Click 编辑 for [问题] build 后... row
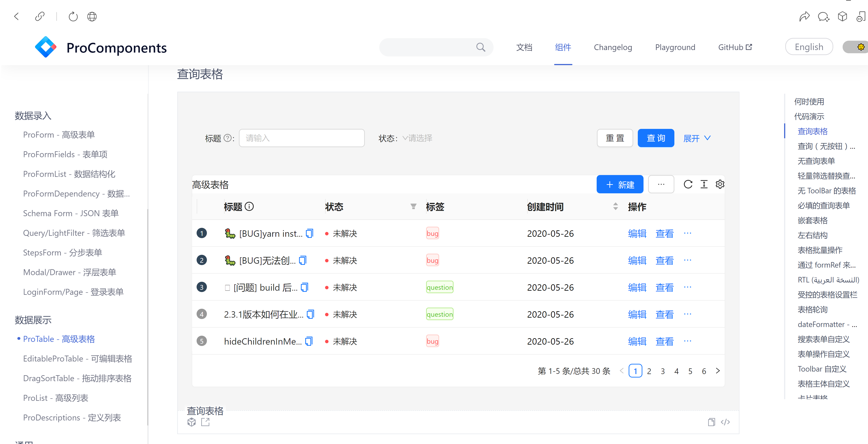The width and height of the screenshot is (868, 444). 637,287
